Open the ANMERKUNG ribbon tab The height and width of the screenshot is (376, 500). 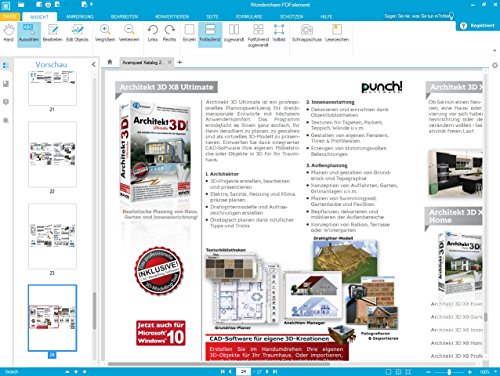coord(80,16)
